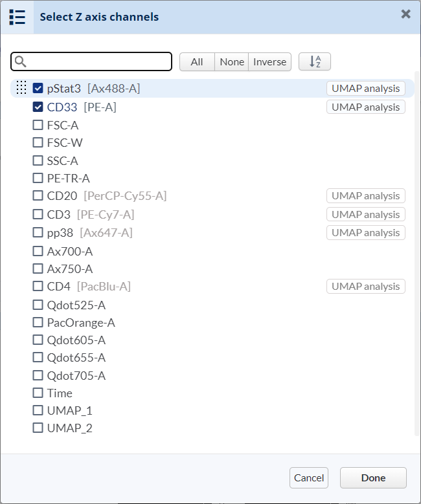Image resolution: width=421 pixels, height=504 pixels.
Task: Check the UMAP_1 channel
Action: (x=38, y=410)
